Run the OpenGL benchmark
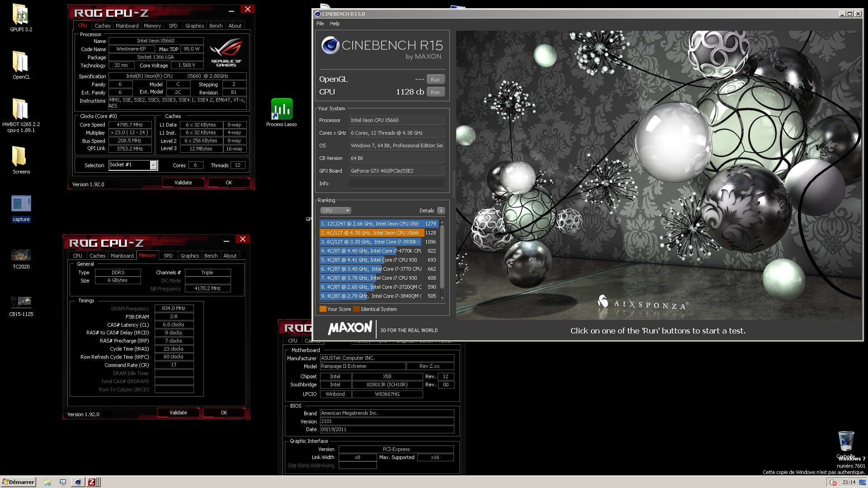Viewport: 868px width, 488px height. point(435,80)
